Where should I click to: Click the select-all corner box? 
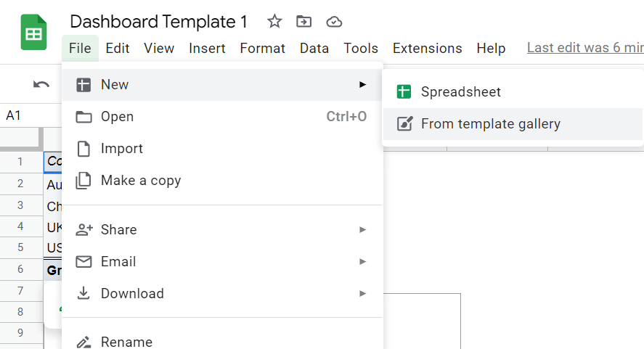[21, 139]
